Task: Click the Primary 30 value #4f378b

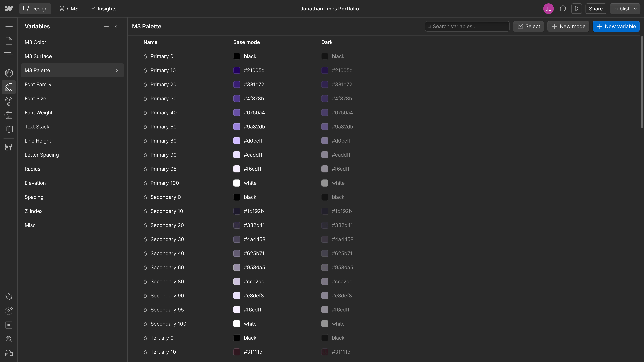Action: click(x=254, y=99)
